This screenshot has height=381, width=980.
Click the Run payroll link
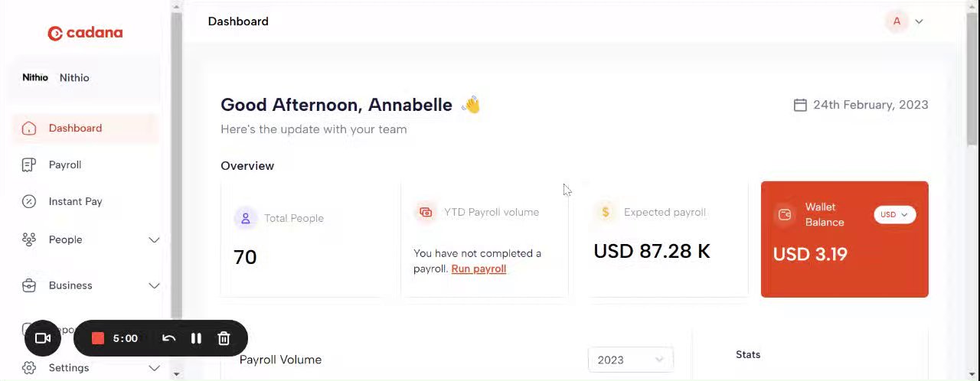click(x=479, y=269)
